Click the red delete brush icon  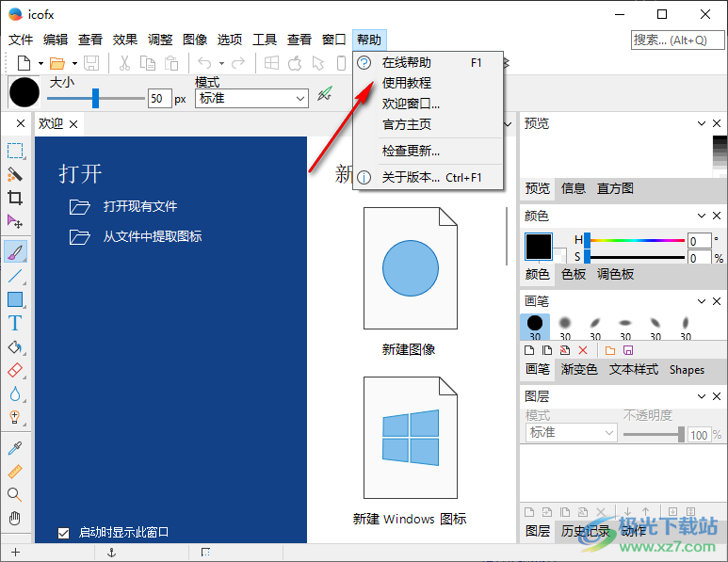point(583,350)
